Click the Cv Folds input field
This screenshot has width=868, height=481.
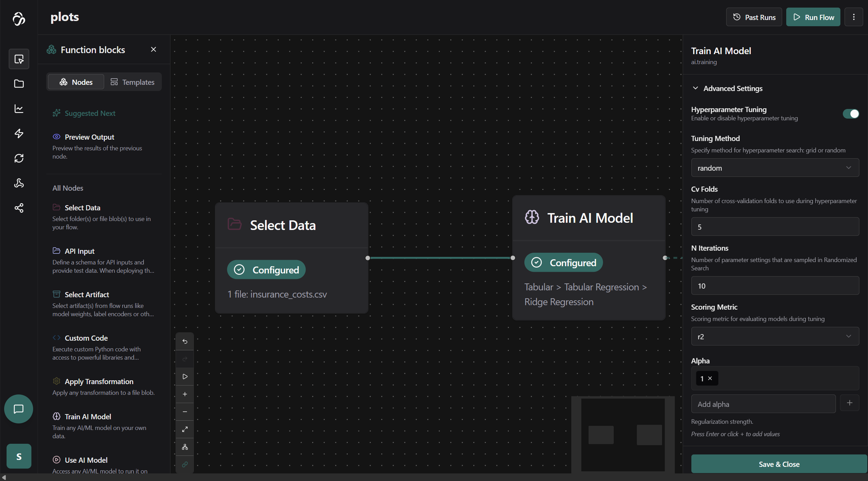click(775, 227)
